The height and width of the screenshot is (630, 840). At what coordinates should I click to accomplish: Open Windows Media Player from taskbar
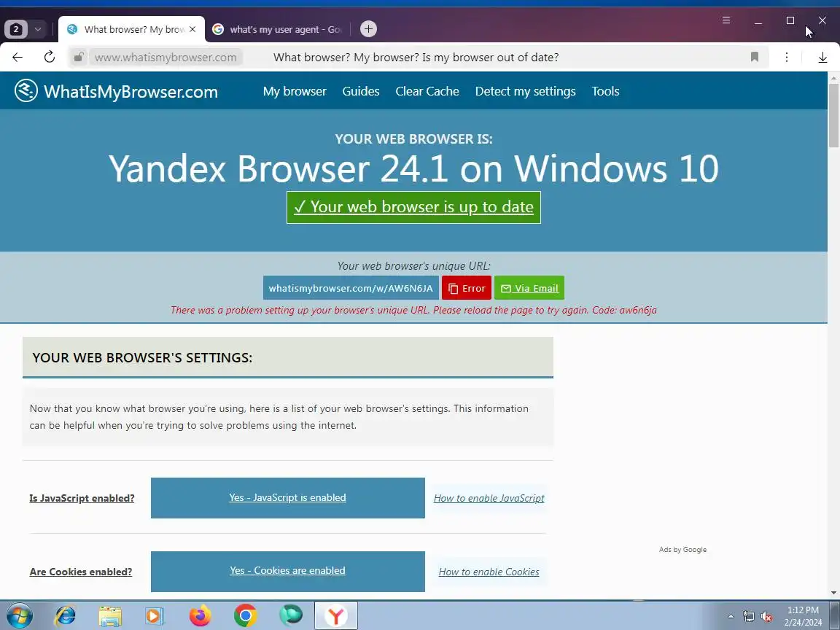(x=155, y=616)
